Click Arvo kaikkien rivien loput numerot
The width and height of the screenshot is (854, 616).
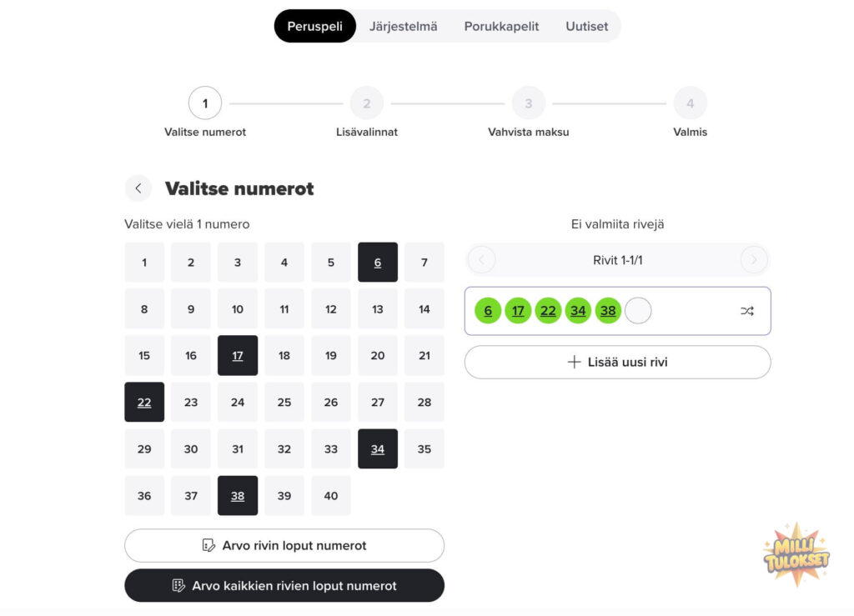[284, 585]
